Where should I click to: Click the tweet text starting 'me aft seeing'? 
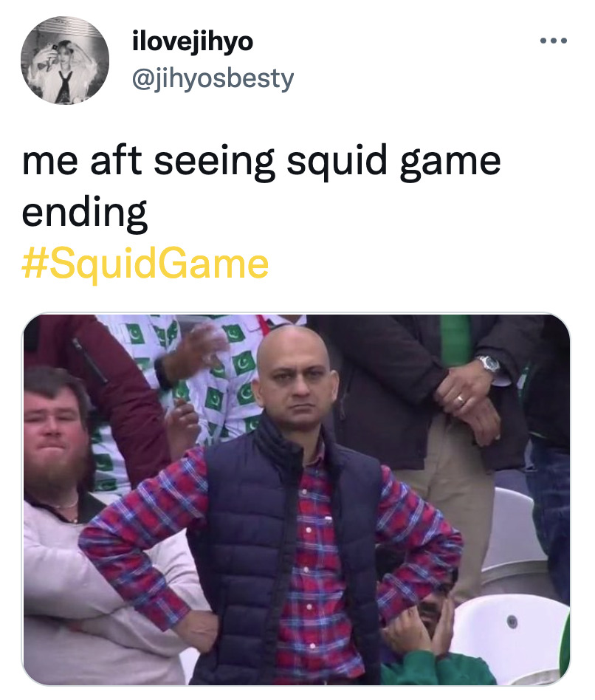coord(261,186)
